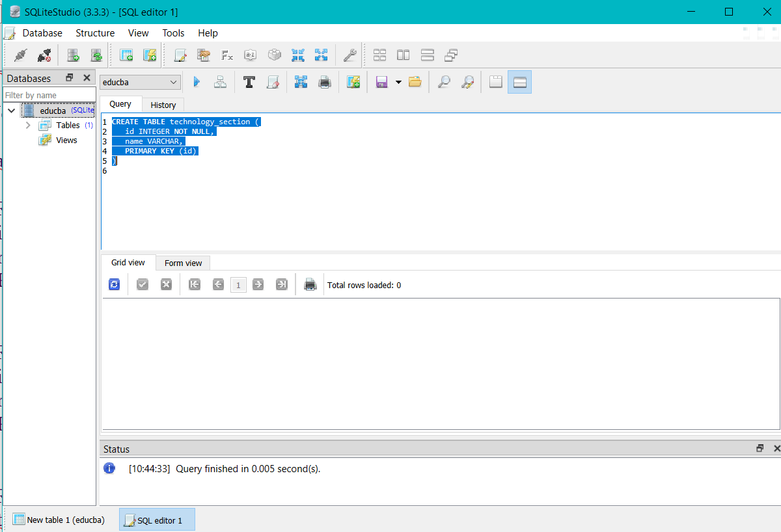Toggle the single-pane layout view on the right
The image size is (781, 532).
[x=519, y=81]
